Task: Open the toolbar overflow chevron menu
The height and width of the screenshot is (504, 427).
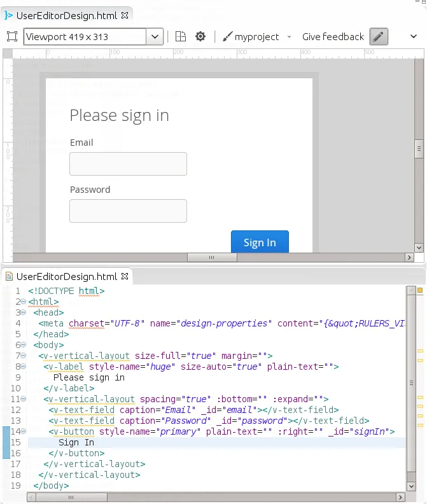Action: (413, 37)
